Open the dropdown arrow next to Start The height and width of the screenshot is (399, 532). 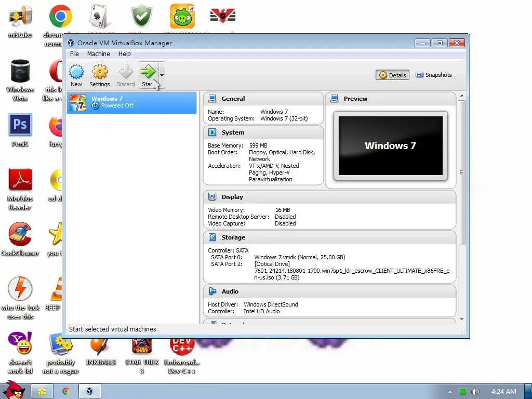click(162, 75)
